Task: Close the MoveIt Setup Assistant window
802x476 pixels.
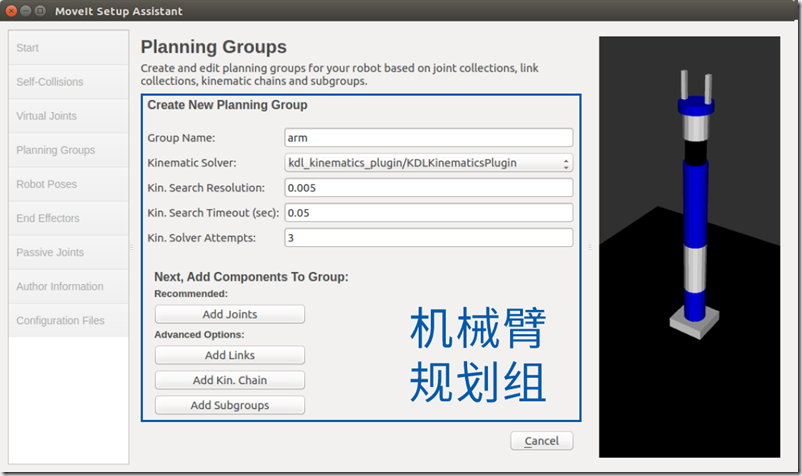Action: pyautogui.click(x=11, y=11)
